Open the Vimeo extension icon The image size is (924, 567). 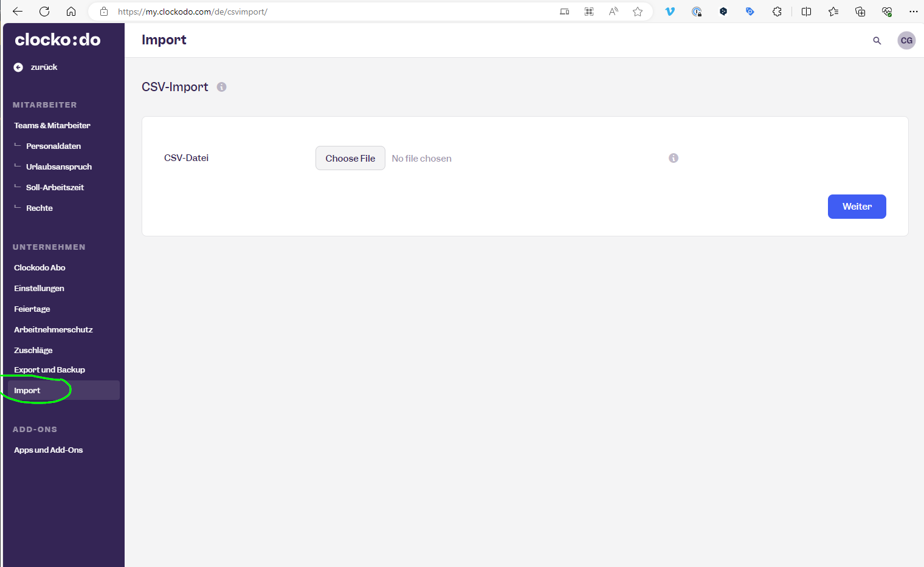[x=670, y=12]
